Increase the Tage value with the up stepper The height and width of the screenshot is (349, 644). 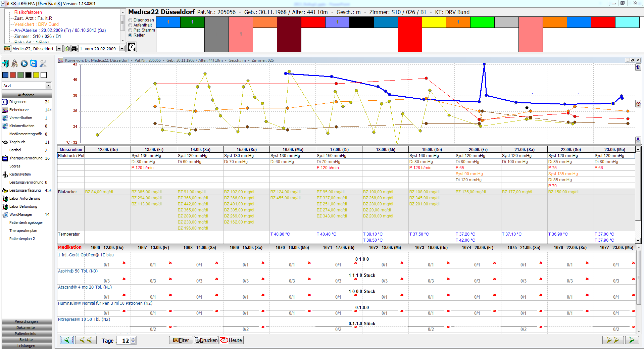[x=133, y=339]
